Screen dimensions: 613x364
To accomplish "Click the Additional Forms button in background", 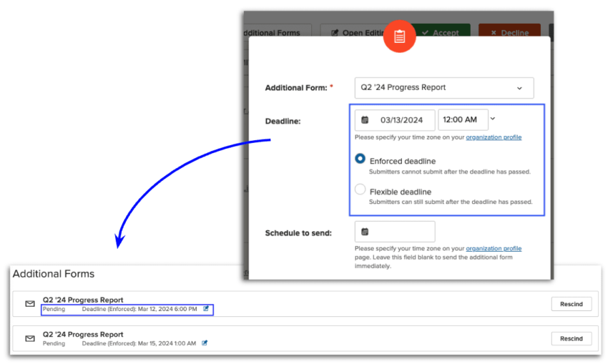I will coord(278,31).
